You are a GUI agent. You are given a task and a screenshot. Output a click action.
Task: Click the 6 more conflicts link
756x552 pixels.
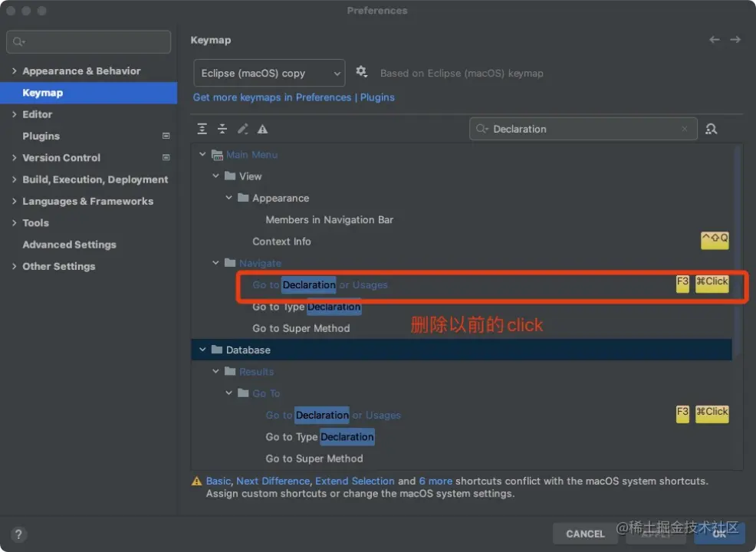(436, 481)
